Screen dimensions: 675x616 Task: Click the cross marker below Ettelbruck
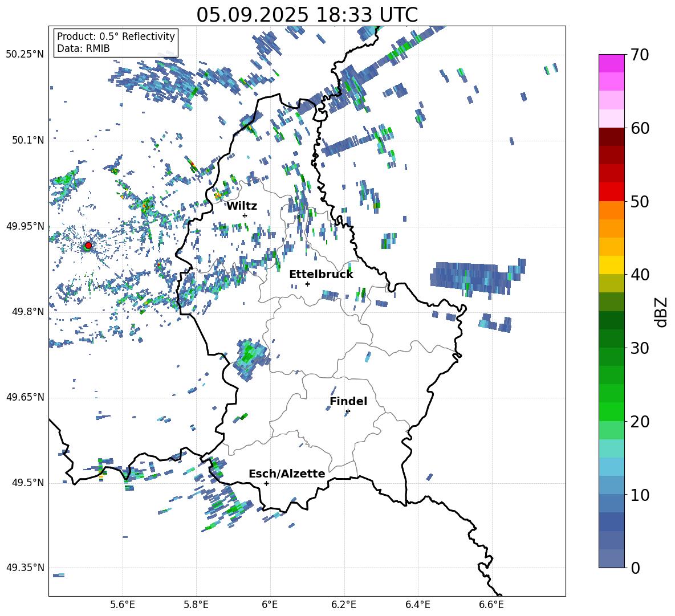[307, 284]
